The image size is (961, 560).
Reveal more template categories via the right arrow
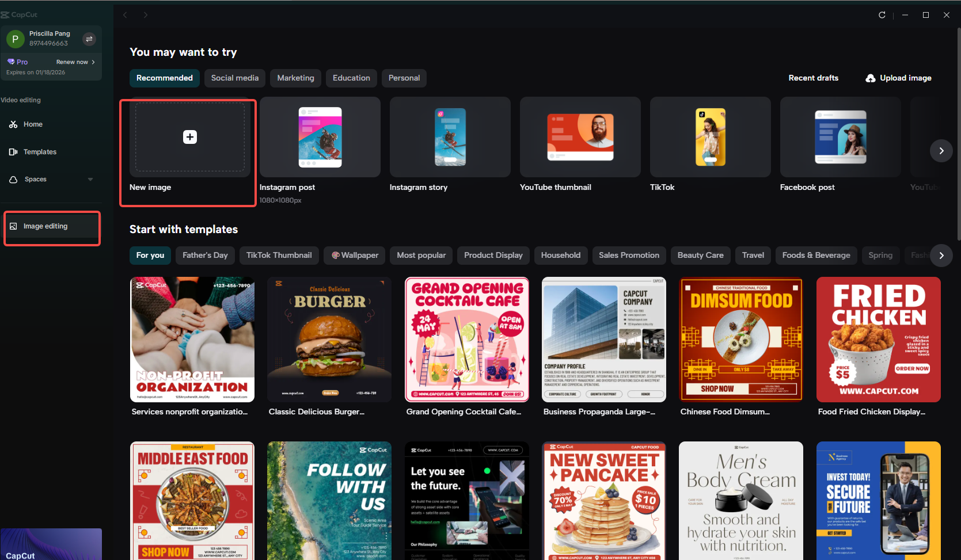(x=941, y=255)
